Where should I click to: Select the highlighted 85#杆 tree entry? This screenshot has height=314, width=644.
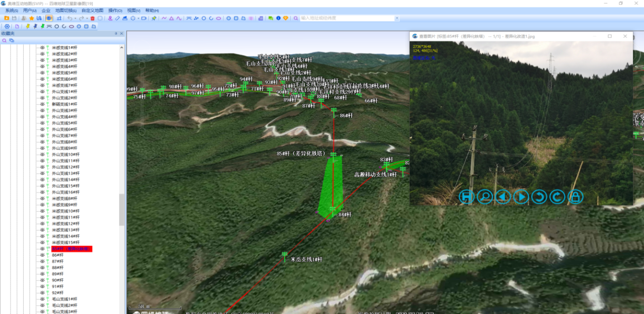coord(71,249)
